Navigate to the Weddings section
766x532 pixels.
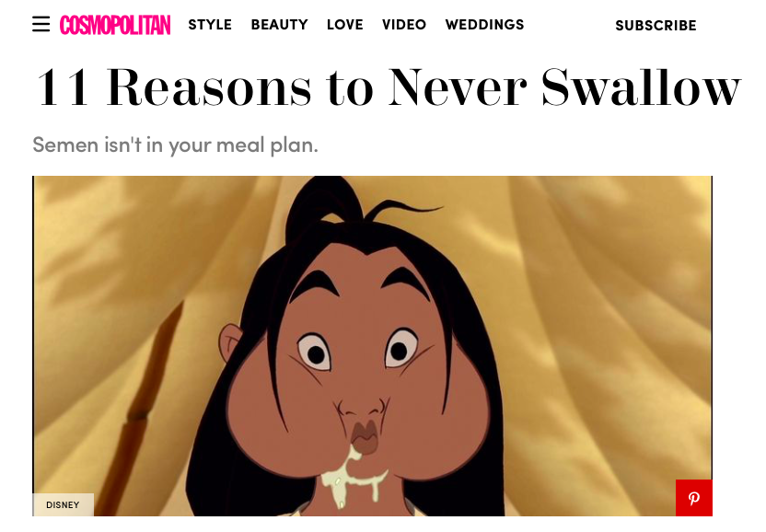pos(484,25)
